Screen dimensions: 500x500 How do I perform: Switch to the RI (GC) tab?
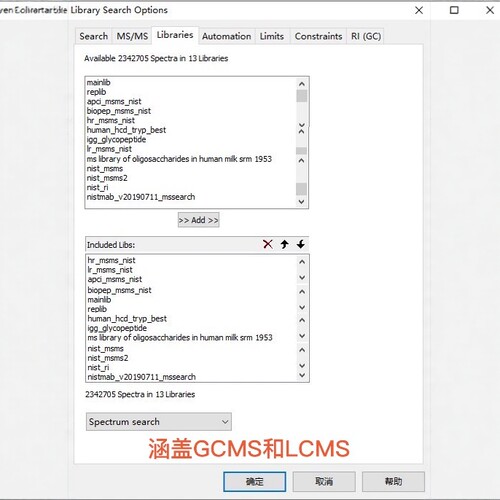tap(366, 36)
